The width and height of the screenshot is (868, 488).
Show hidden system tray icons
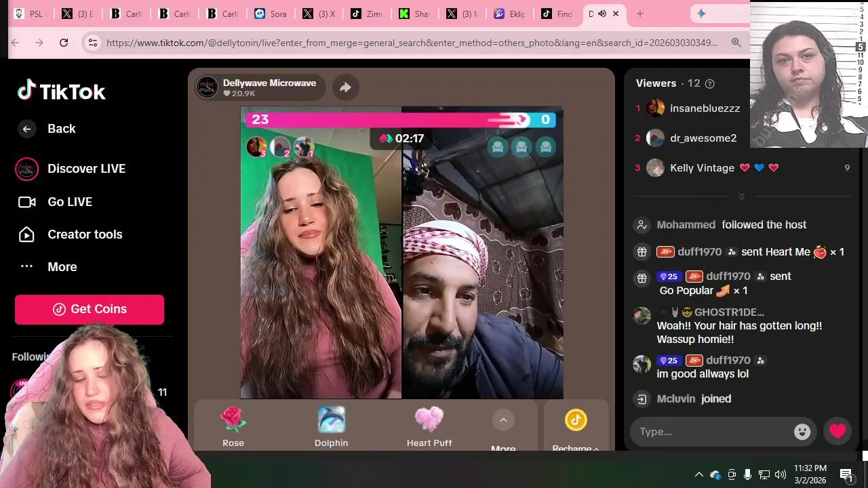point(698,474)
